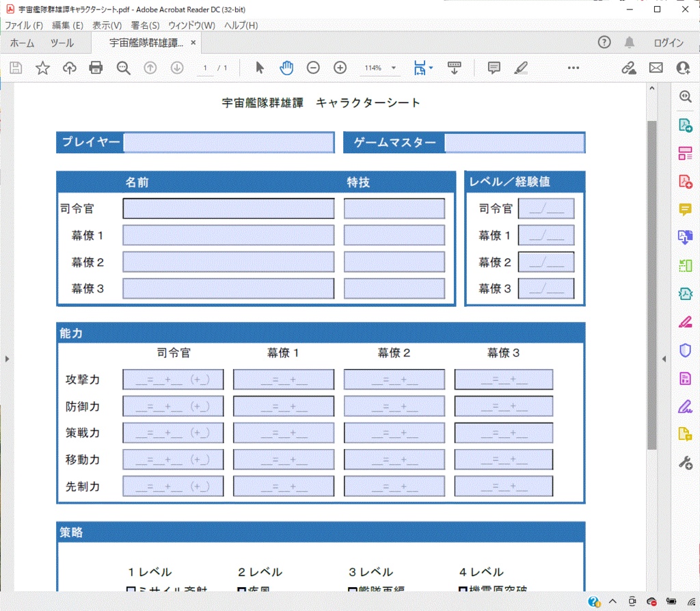Open scrolling read mode icon

[x=455, y=68]
